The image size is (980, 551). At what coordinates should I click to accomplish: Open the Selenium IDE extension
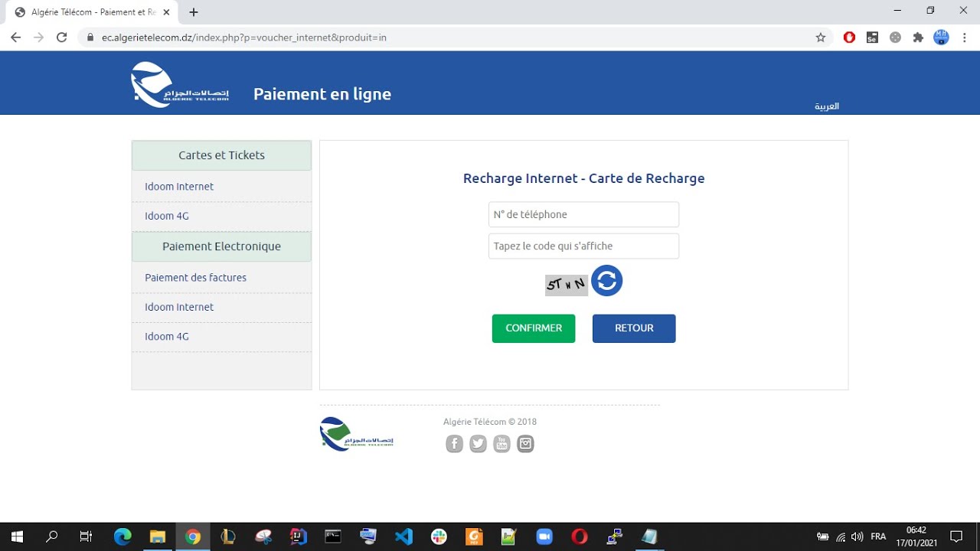pyautogui.click(x=872, y=37)
